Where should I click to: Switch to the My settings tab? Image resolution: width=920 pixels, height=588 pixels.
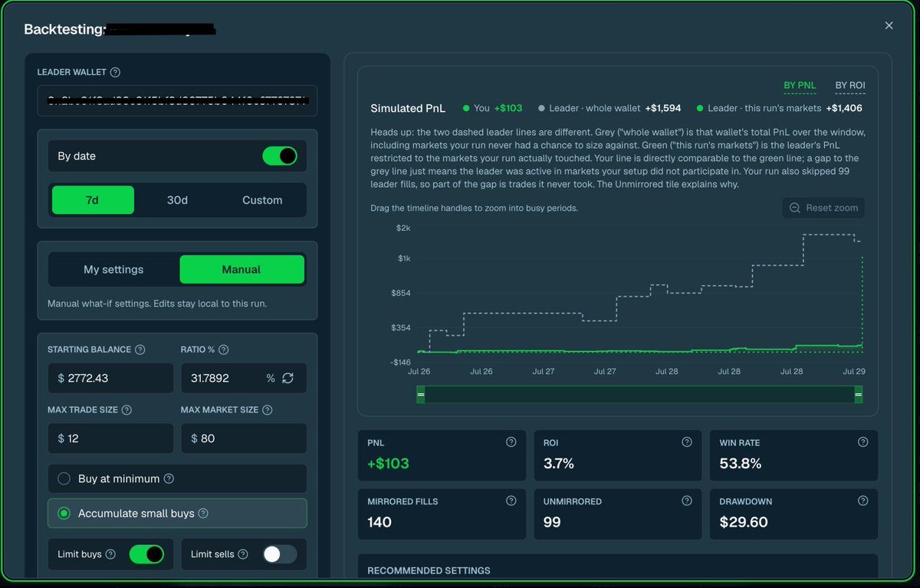(113, 270)
